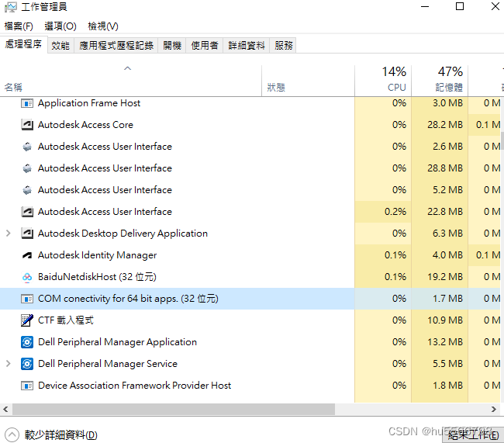Click Autodesk Desktop Delivery Application icon
Viewport: 504px width, 443px height.
[x=27, y=234]
